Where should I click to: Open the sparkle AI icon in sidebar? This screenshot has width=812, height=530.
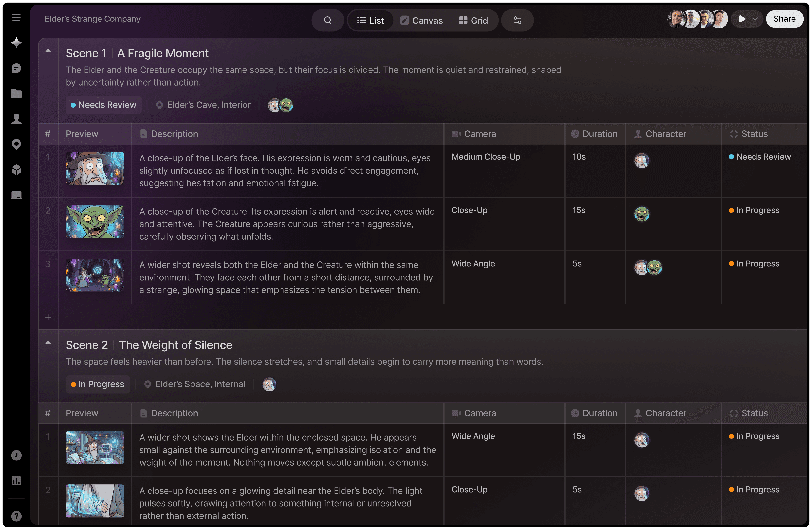(16, 43)
